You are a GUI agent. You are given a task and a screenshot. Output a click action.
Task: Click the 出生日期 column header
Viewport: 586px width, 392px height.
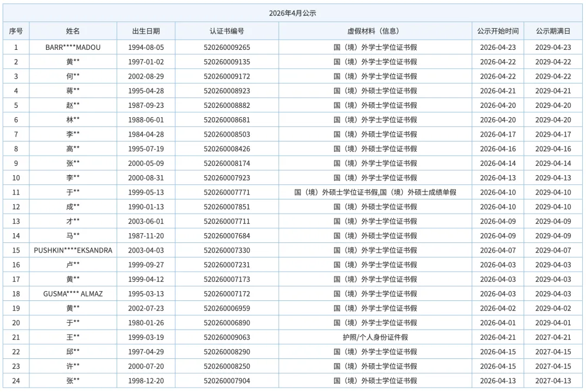coord(145,31)
